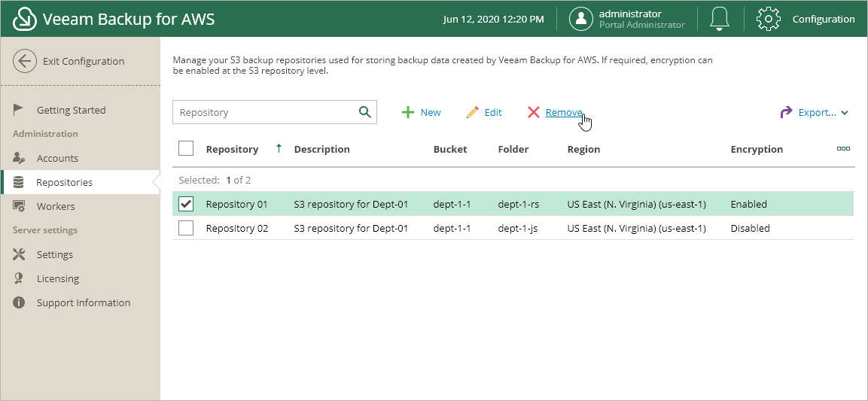Sort by the Repository column header
This screenshot has width=868, height=401.
pos(232,149)
